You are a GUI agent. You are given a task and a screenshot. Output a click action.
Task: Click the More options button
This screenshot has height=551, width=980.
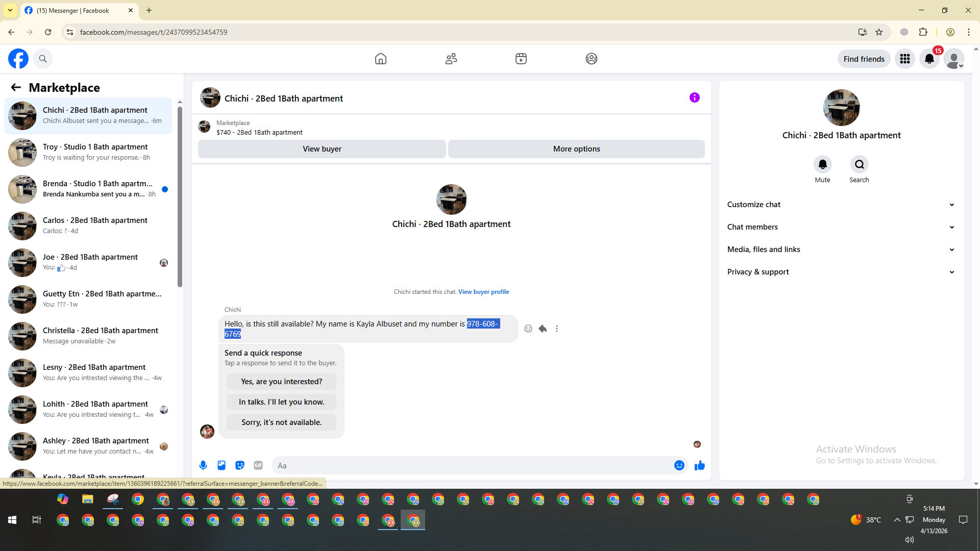pos(576,149)
